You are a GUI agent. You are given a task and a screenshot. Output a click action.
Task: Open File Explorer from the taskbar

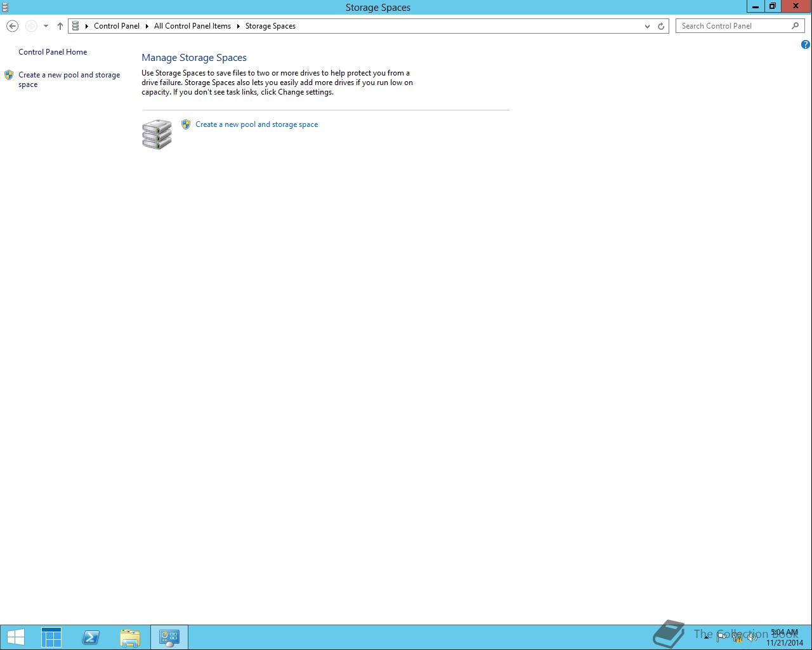[x=130, y=637]
